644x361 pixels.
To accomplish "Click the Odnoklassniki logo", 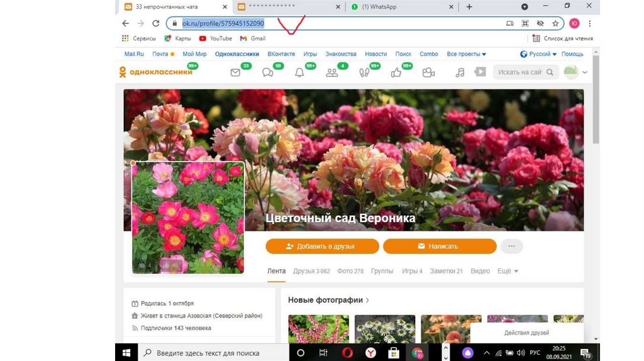I will [x=156, y=72].
